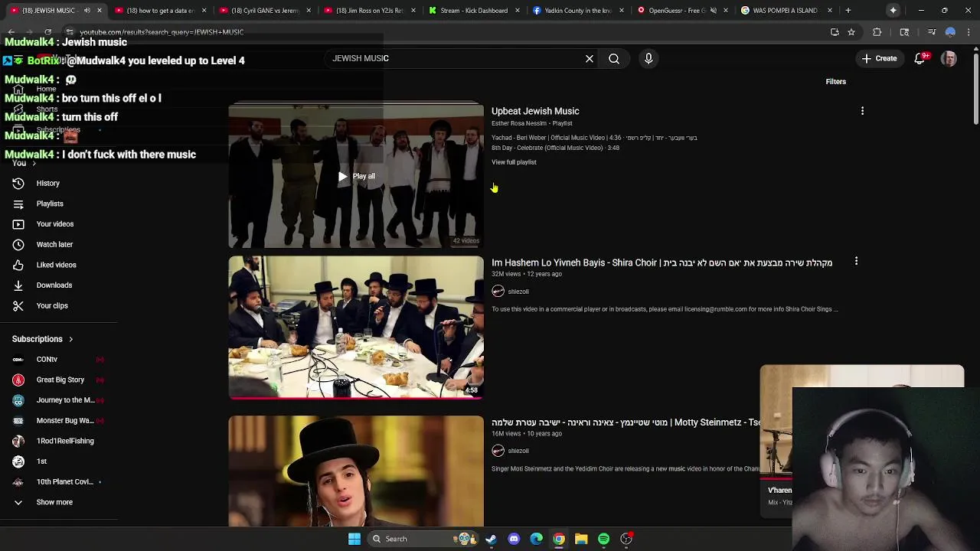Switch to the WAS POMPEII A ISLAND tab
Image resolution: width=980 pixels, height=551 pixels.
pyautogui.click(x=786, y=10)
